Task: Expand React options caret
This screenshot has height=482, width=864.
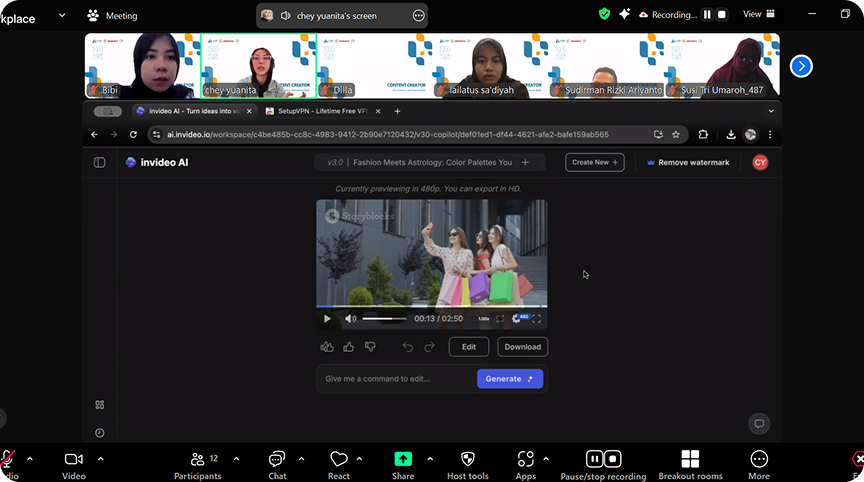Action: coord(359,458)
